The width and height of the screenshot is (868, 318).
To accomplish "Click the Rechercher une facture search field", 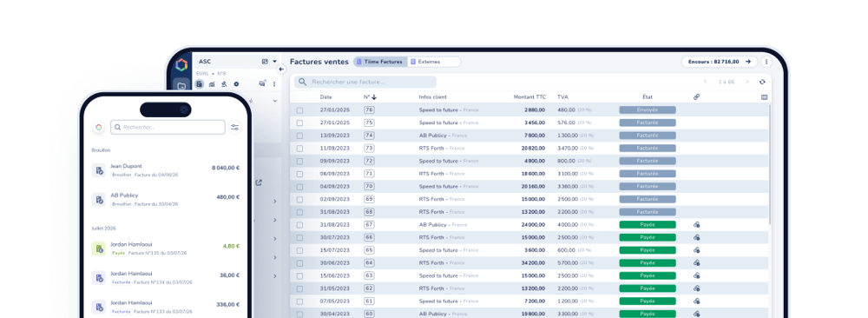I will [x=365, y=82].
